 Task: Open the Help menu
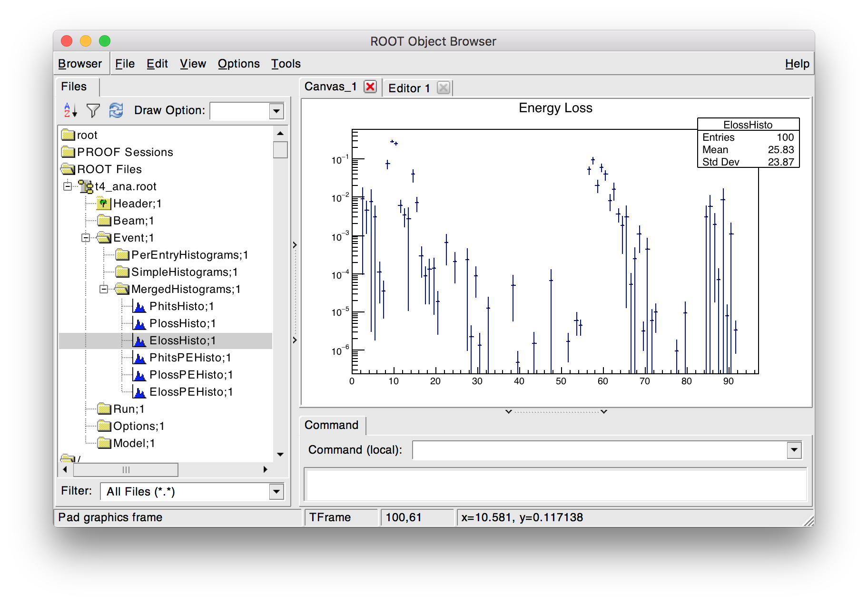point(797,64)
